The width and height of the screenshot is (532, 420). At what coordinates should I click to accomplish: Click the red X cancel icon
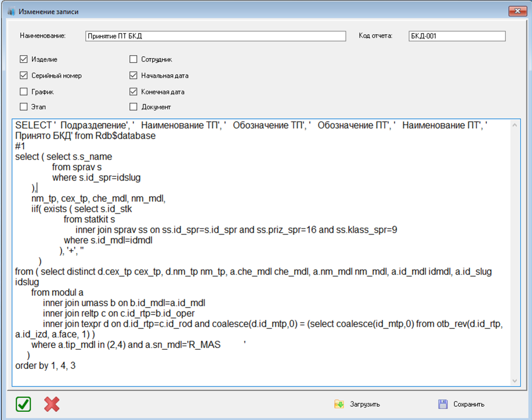coord(52,404)
